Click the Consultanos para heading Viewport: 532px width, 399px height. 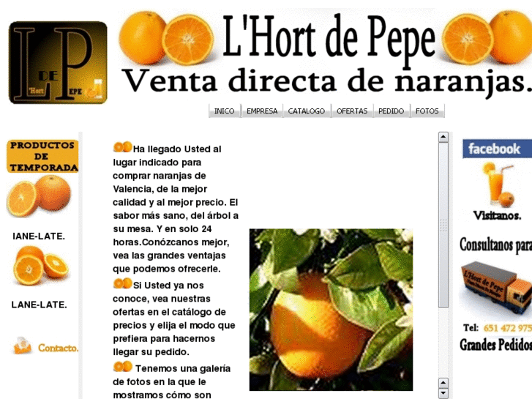click(x=495, y=245)
